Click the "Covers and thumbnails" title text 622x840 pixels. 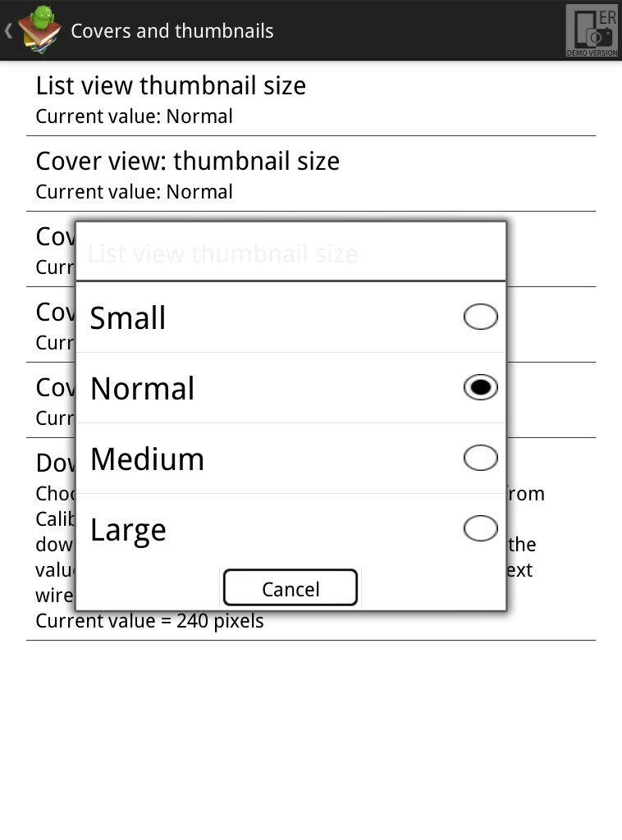tap(172, 31)
